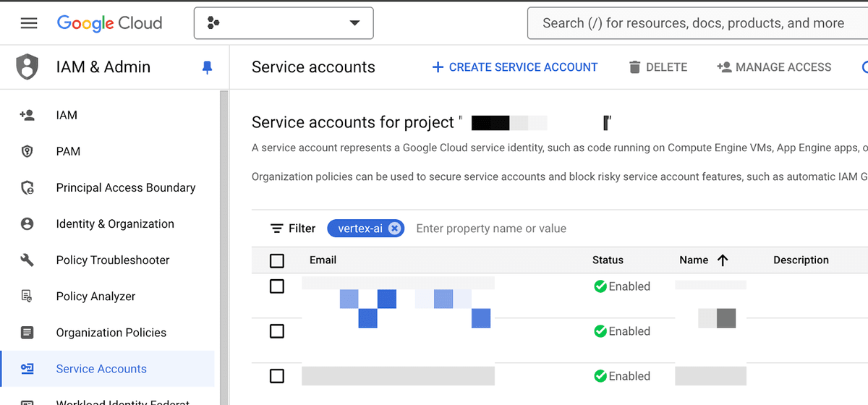This screenshot has width=868, height=405.
Task: Click the Filter list icon
Action: (276, 229)
